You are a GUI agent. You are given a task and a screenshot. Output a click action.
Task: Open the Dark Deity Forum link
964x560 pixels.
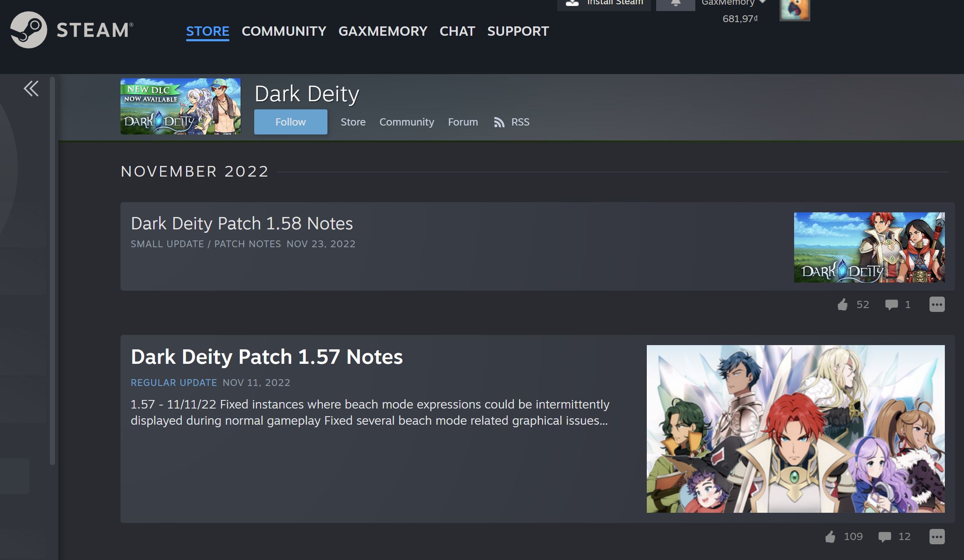462,122
